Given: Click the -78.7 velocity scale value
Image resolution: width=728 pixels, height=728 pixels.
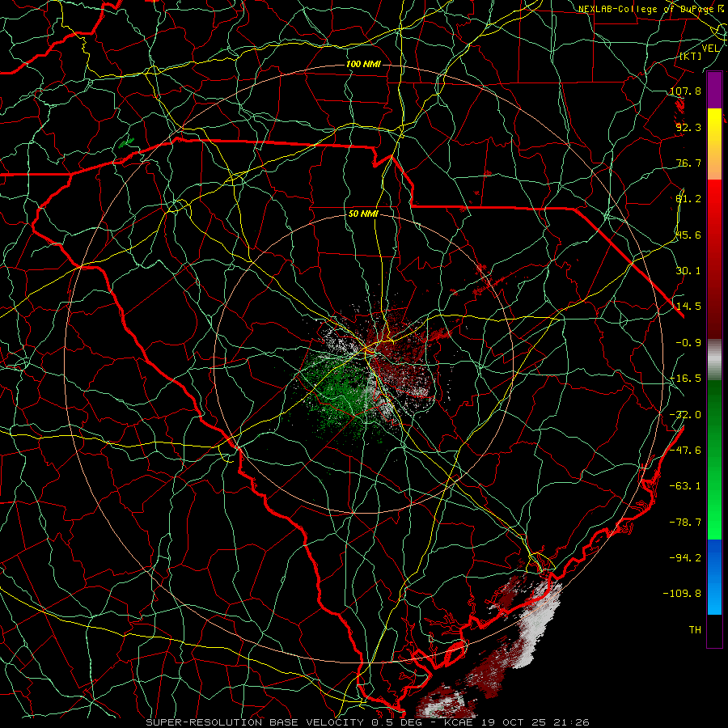Looking at the screenshot, I should [x=685, y=523].
